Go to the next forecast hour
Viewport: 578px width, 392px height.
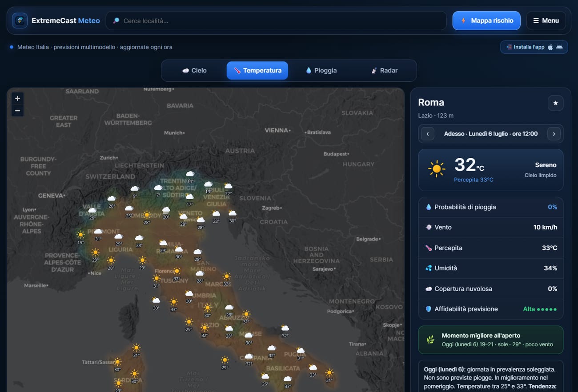click(x=554, y=134)
